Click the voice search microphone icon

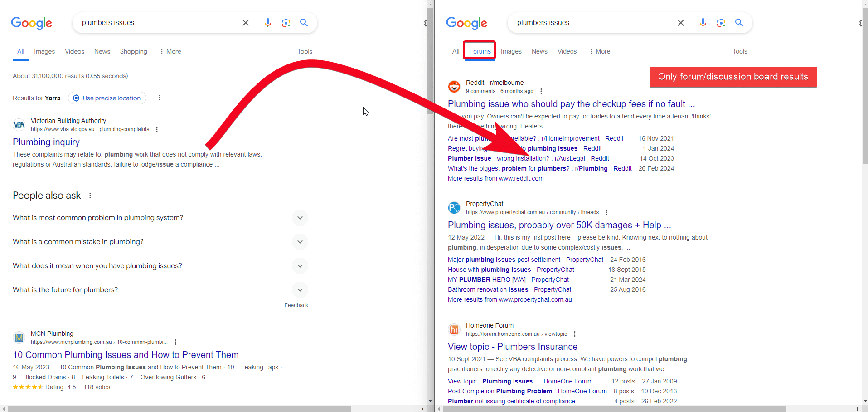[x=268, y=22]
